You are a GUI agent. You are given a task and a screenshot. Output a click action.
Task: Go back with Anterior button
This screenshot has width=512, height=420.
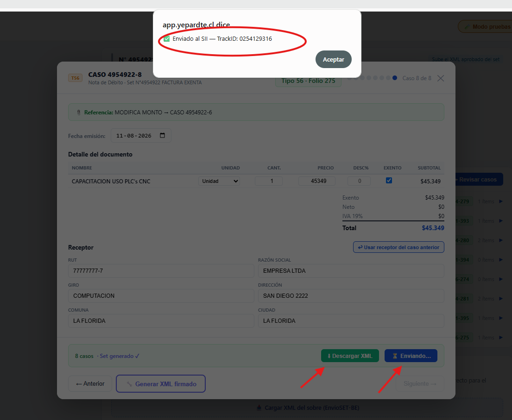point(90,384)
